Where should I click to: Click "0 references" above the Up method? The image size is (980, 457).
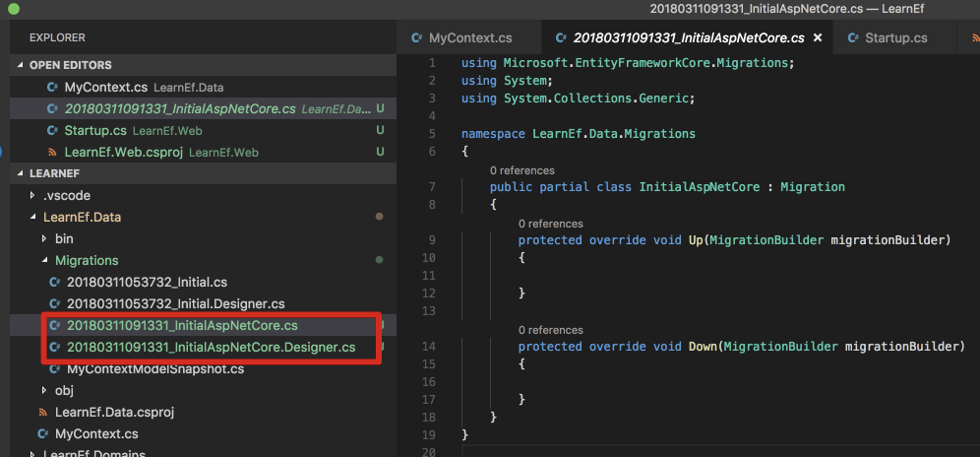[550, 224]
